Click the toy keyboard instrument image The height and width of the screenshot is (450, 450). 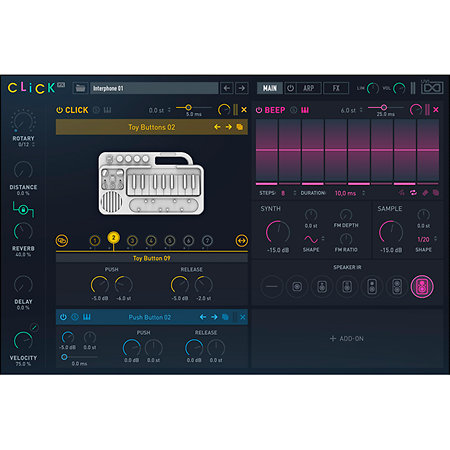click(151, 183)
